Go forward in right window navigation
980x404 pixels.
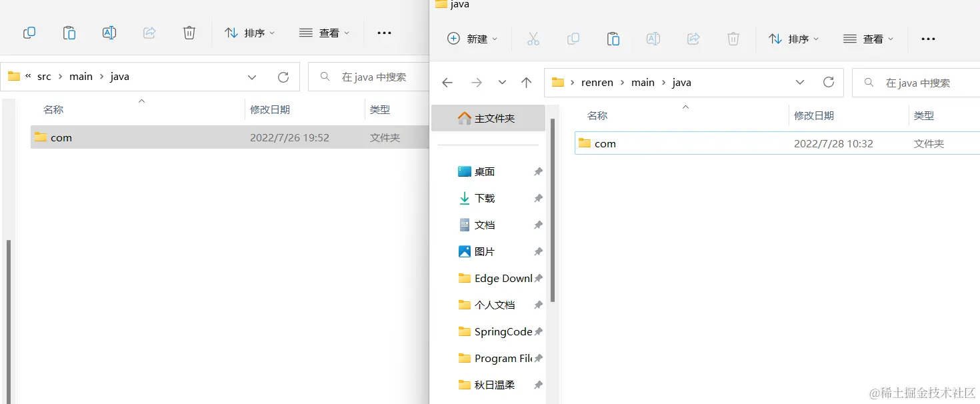(477, 83)
